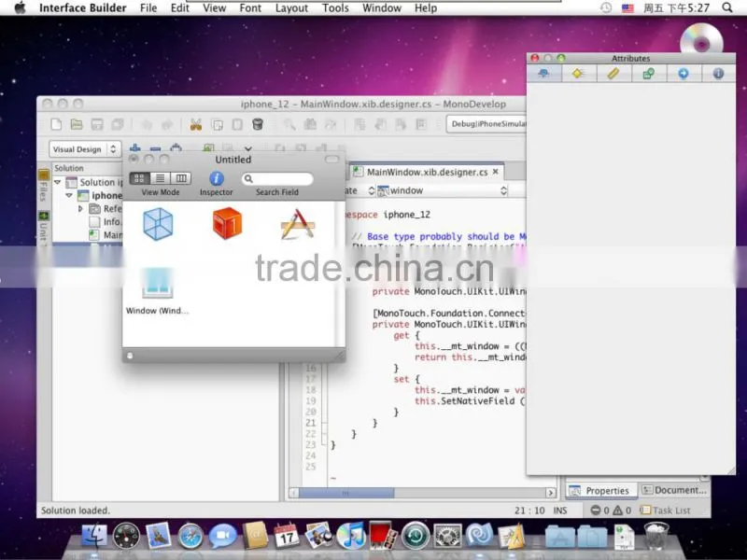
Task: Open the Tools menu
Action: point(335,8)
